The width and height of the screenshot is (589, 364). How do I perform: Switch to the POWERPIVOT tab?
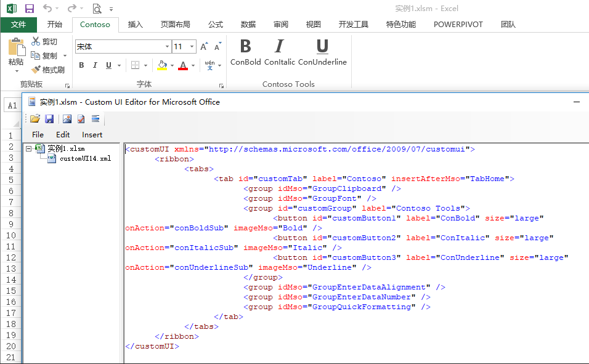click(458, 25)
